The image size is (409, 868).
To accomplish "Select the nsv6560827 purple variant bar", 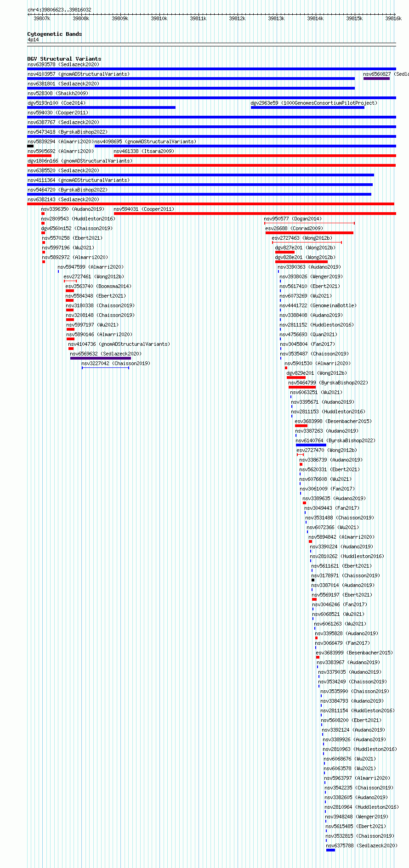I will click(376, 79).
